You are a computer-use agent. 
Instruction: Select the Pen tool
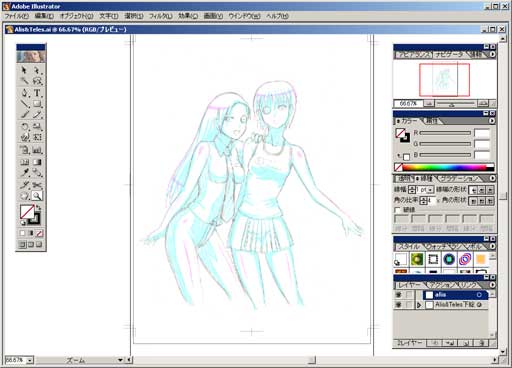(24, 93)
